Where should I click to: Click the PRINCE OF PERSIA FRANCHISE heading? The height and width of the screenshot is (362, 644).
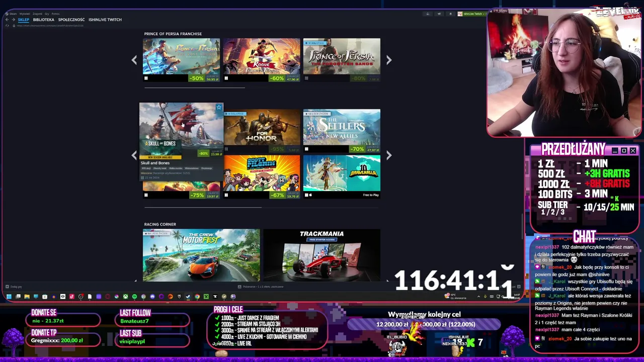pyautogui.click(x=173, y=34)
